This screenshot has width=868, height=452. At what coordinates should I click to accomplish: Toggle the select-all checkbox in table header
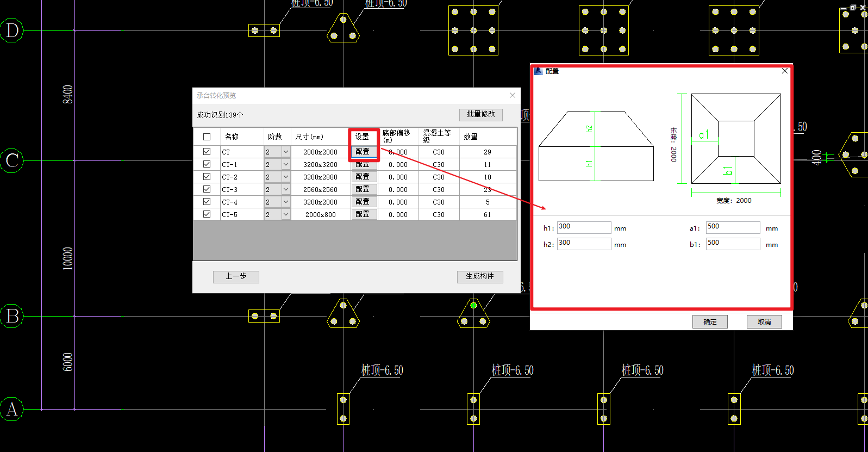pos(207,137)
